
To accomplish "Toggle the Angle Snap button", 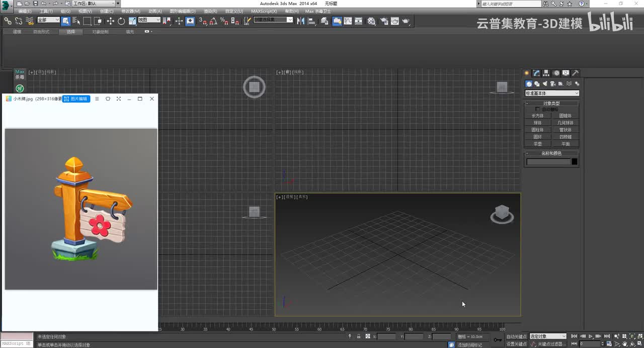I will point(213,21).
